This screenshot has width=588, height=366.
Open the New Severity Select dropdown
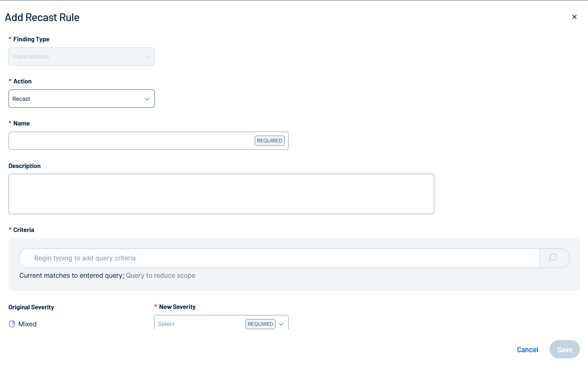pos(198,324)
